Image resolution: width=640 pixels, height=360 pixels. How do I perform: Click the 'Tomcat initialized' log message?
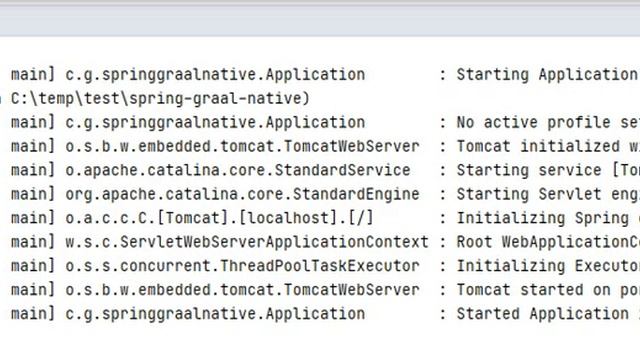548,147
